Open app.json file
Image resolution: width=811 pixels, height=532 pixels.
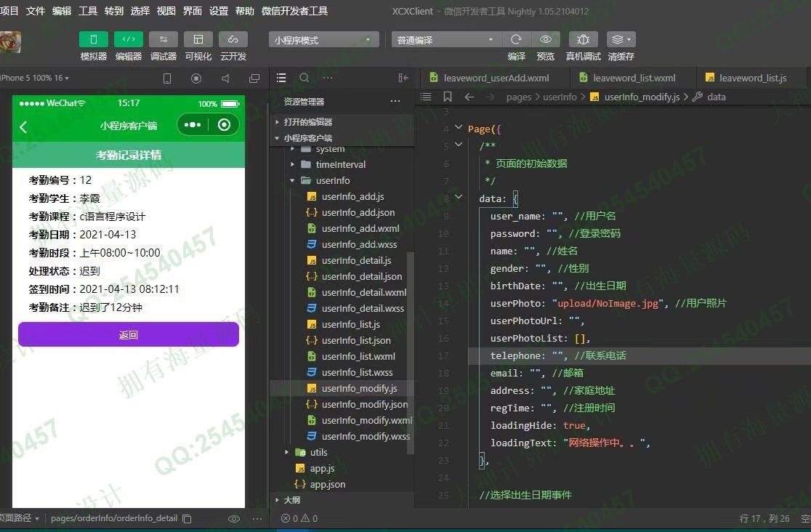coord(328,484)
